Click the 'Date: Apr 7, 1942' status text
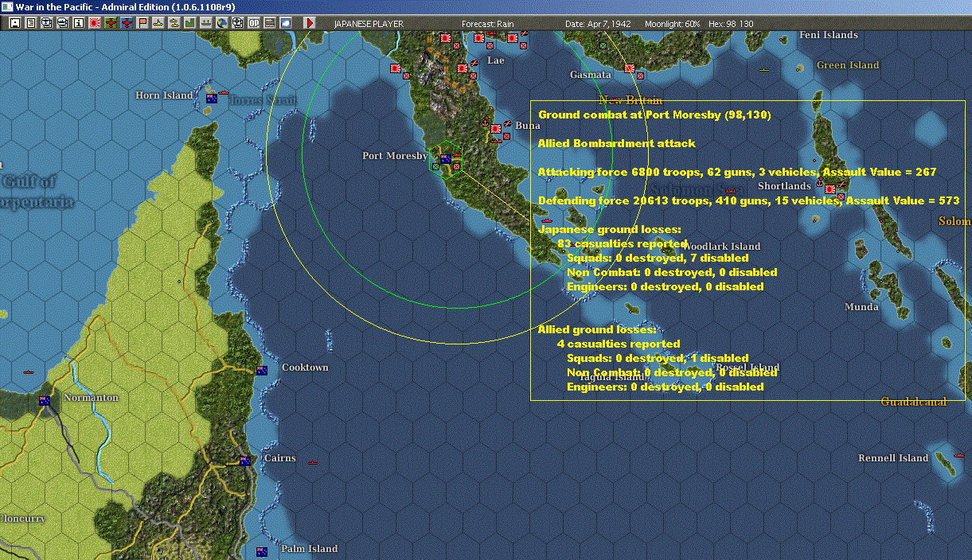Viewport: 972px width, 560px height. (x=598, y=24)
